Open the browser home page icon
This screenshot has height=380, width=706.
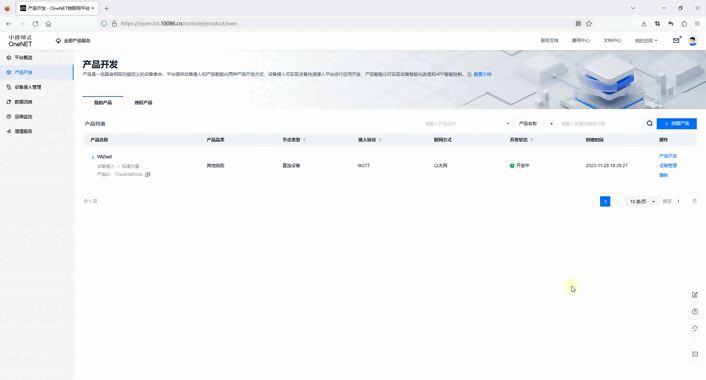pos(48,23)
